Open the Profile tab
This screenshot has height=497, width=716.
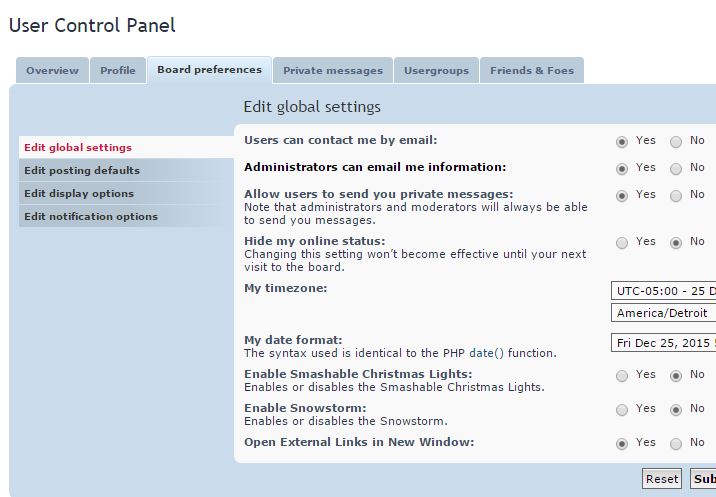click(118, 71)
